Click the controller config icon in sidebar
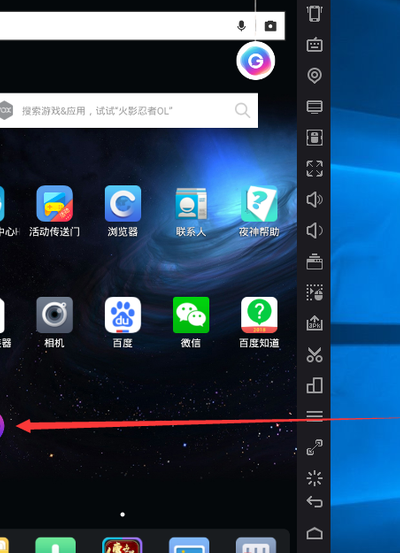 [314, 138]
